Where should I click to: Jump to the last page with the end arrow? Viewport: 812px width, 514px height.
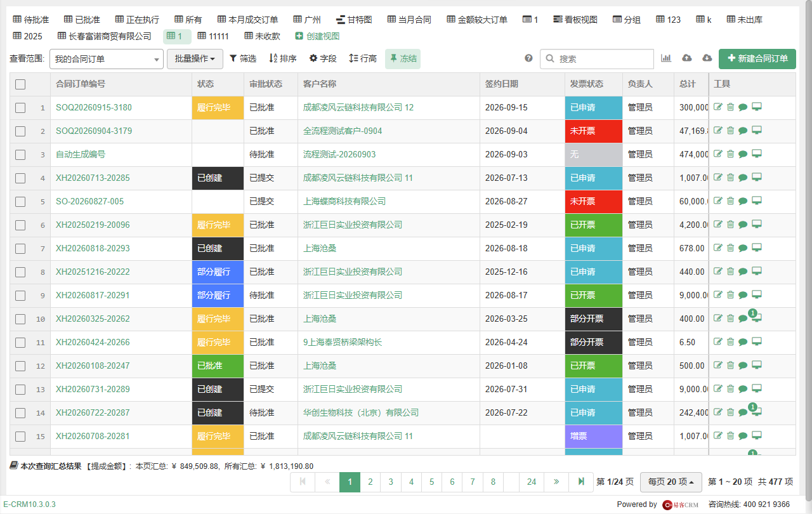[x=581, y=482]
